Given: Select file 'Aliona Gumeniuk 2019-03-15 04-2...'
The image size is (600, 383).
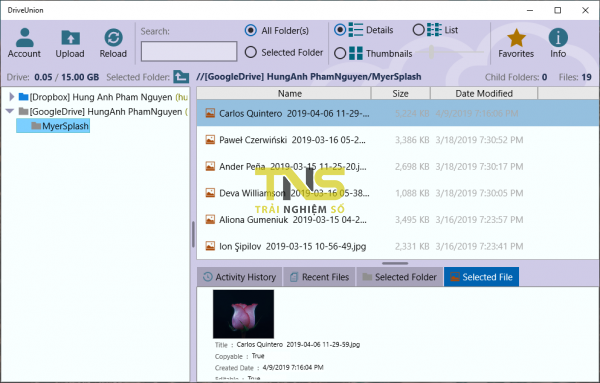Looking at the screenshot, I should pos(398,219).
